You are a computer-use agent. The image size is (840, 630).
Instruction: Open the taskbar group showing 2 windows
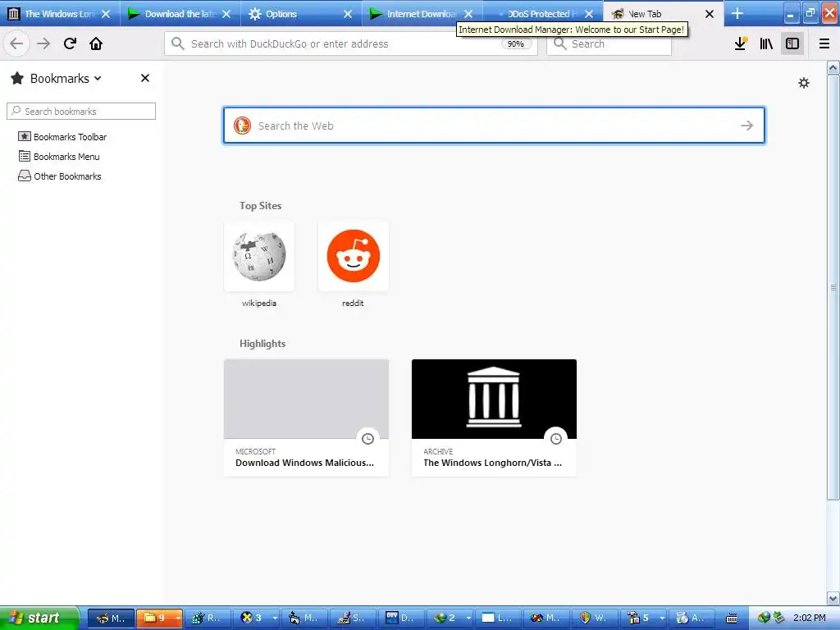pos(451,618)
